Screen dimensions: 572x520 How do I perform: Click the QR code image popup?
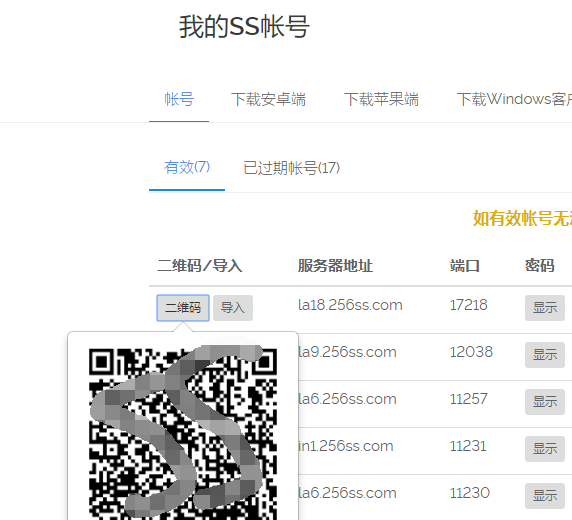tap(183, 434)
